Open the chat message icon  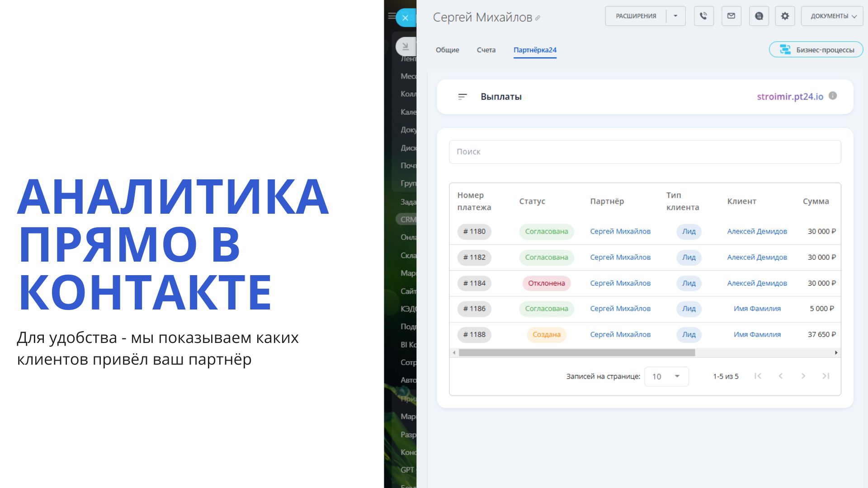tap(759, 16)
